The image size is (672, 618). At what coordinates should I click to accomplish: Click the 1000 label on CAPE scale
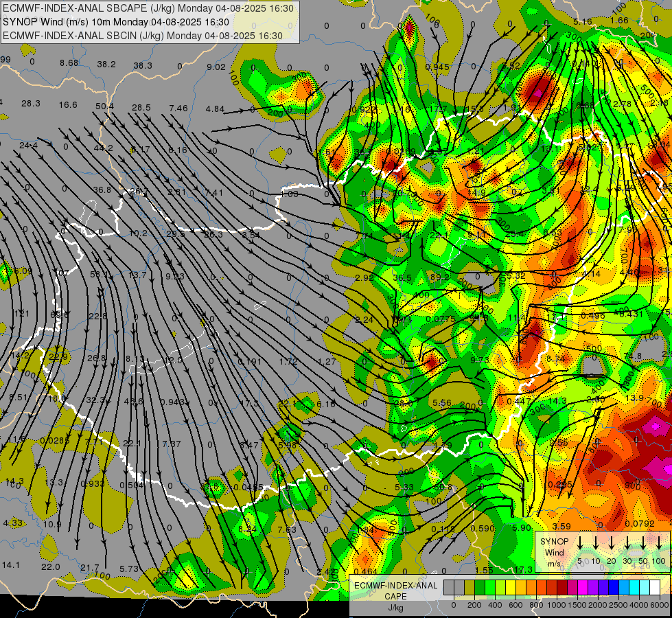pos(557,605)
